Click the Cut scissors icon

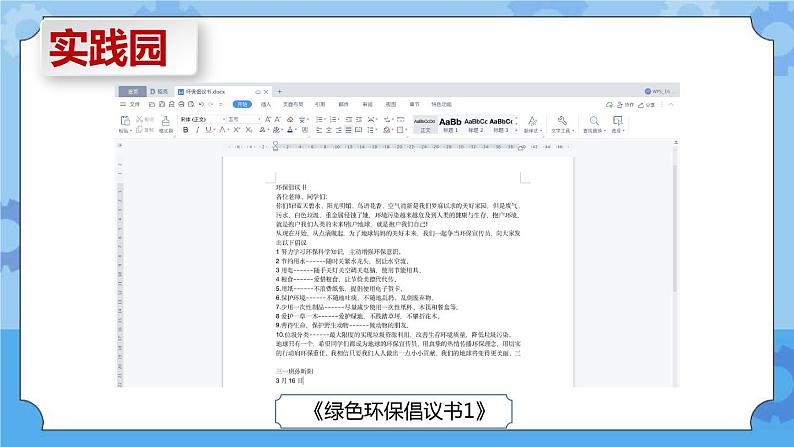click(140, 119)
